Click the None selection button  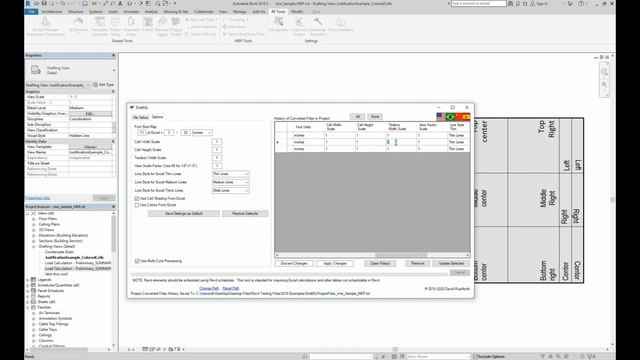point(375,117)
